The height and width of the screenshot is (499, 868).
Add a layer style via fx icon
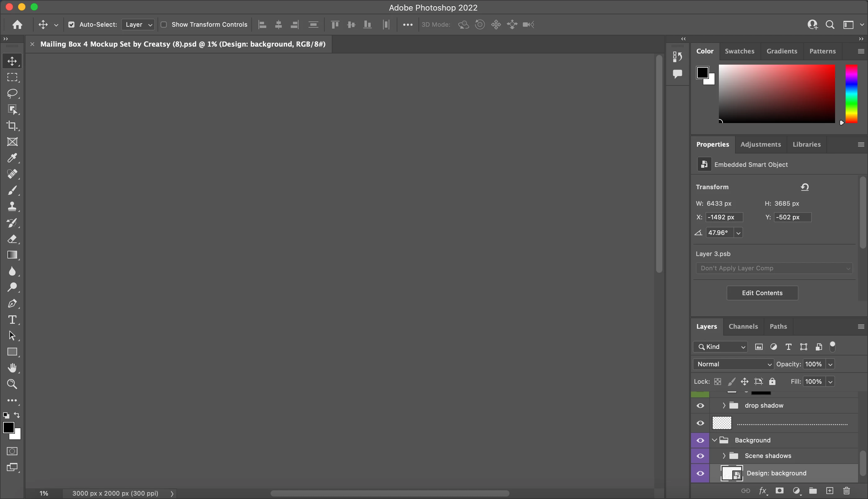[x=762, y=491]
